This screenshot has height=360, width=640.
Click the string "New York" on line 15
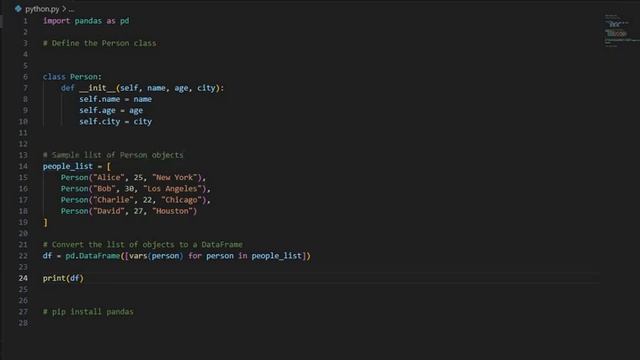174,178
